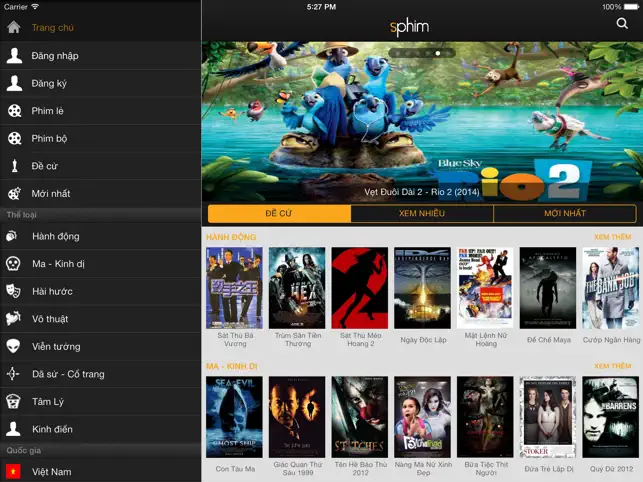The height and width of the screenshot is (482, 643).
Task: Tap the home icon beside Trang chủ
Action: pyautogui.click(x=14, y=27)
